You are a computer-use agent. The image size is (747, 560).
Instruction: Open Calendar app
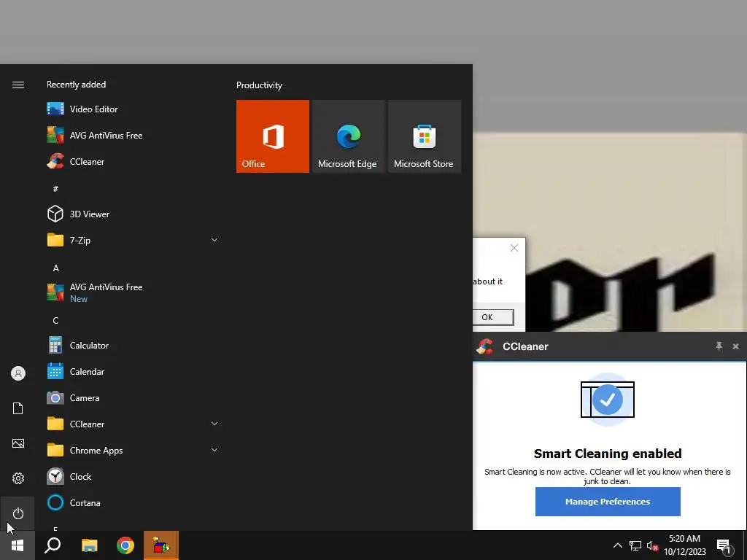pos(133,371)
